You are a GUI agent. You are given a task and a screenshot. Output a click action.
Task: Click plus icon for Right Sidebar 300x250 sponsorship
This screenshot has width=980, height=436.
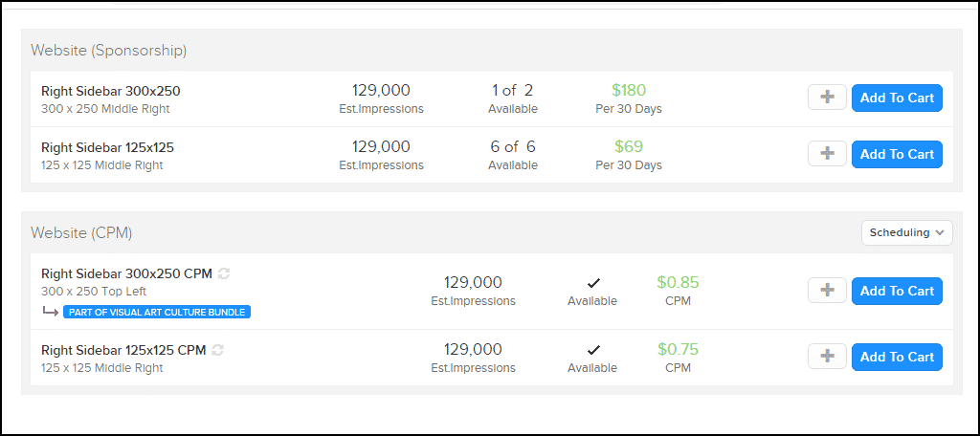point(827,98)
